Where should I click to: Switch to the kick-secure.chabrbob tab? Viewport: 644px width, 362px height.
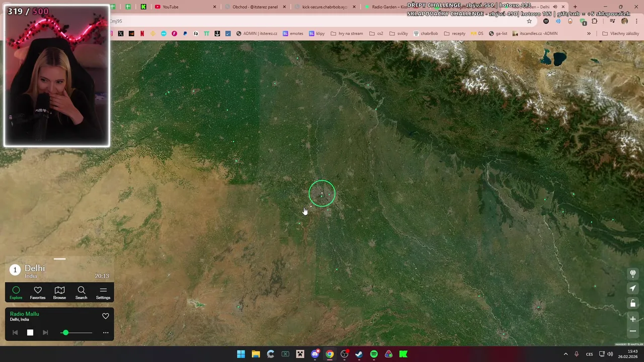(325, 7)
